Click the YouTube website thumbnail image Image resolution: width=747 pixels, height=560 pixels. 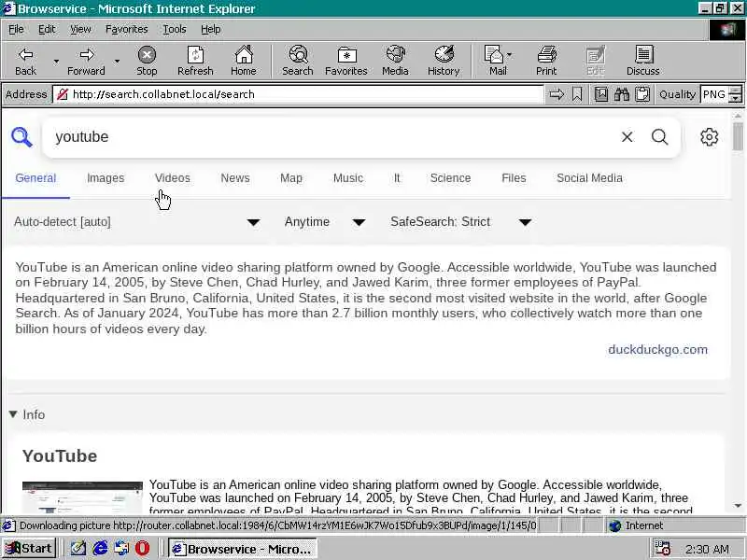pos(82,497)
